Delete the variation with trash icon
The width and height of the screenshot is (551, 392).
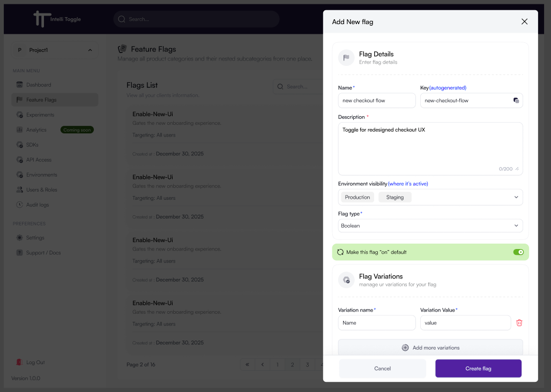519,322
